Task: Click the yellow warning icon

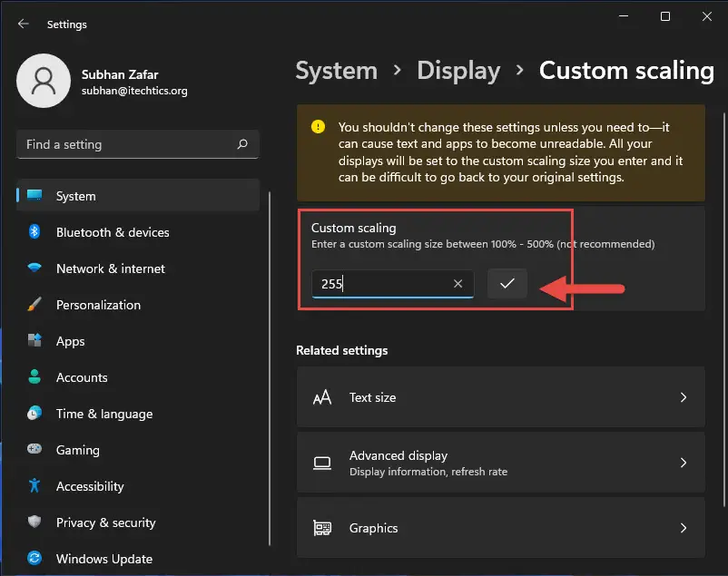Action: tap(318, 127)
